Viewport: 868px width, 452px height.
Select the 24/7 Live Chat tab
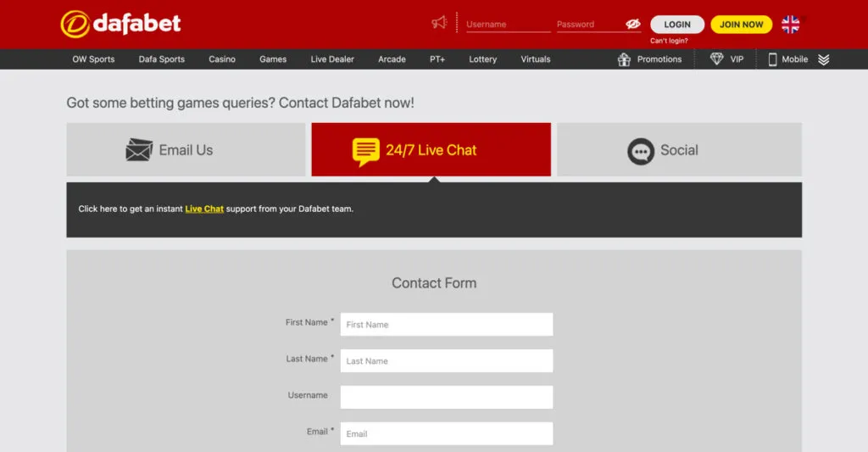click(431, 149)
